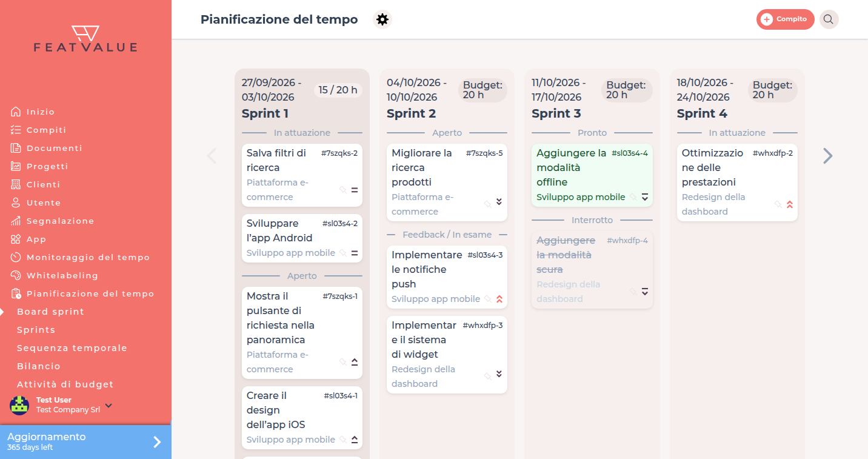Screen dimensions: 868x459
Task: Open the Mostra il pulsante di richiesta task
Action: [x=302, y=333]
